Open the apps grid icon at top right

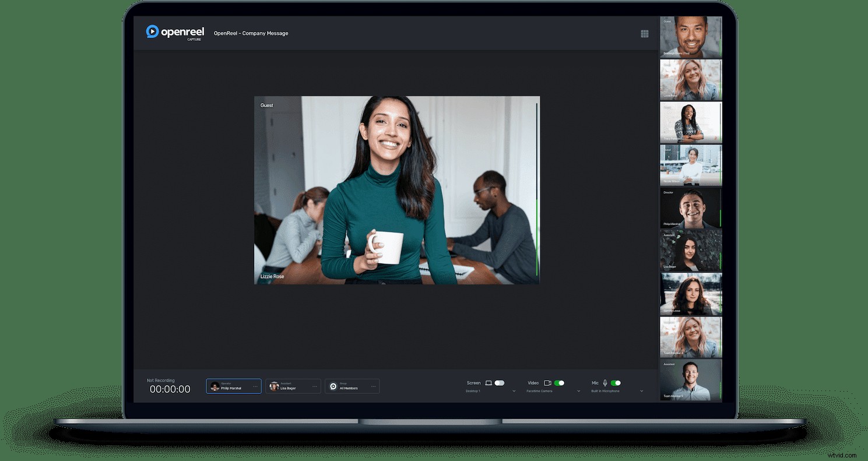(x=645, y=33)
